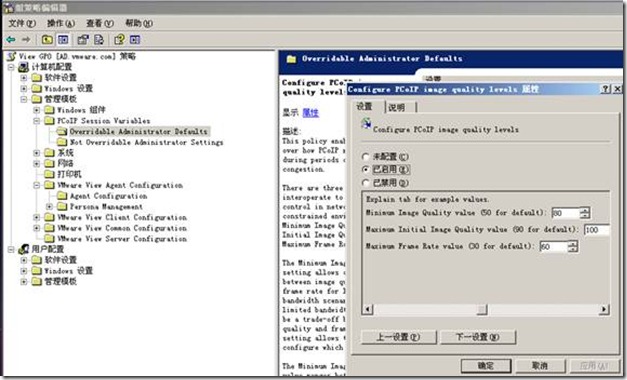
Task: Click folder icon of Not Overridable Administrator Settings
Action: 62,142
